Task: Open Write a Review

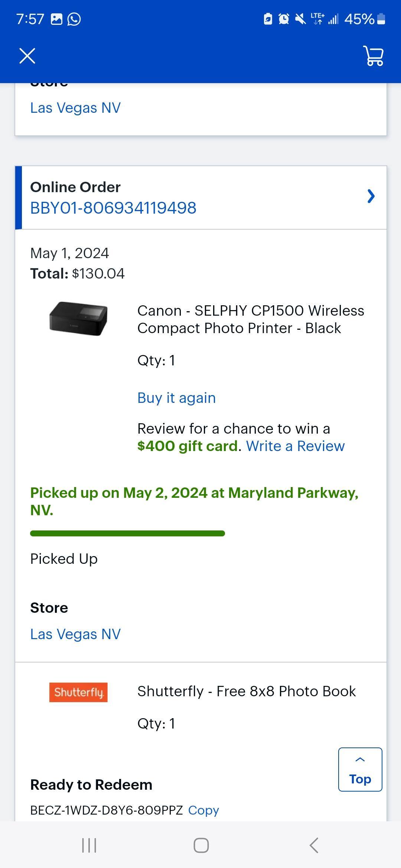Action: [x=296, y=446]
